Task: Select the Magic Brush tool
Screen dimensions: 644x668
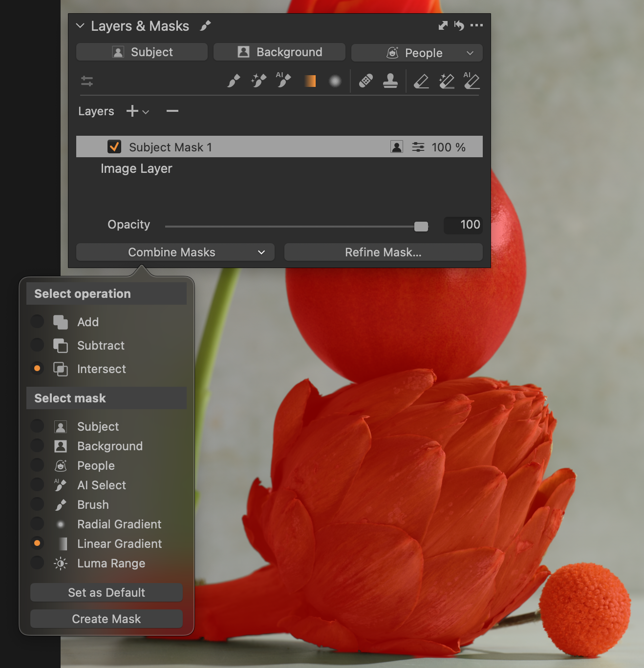Action: click(258, 81)
